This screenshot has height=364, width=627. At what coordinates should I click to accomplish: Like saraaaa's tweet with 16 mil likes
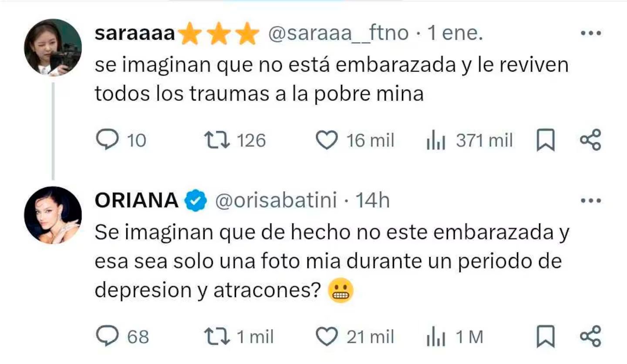pos(327,140)
